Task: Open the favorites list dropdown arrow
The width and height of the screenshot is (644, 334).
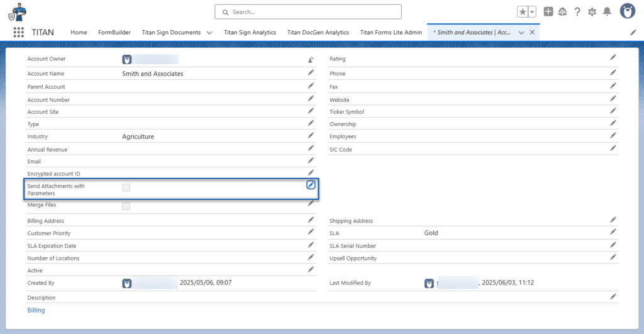Action: [x=532, y=12]
